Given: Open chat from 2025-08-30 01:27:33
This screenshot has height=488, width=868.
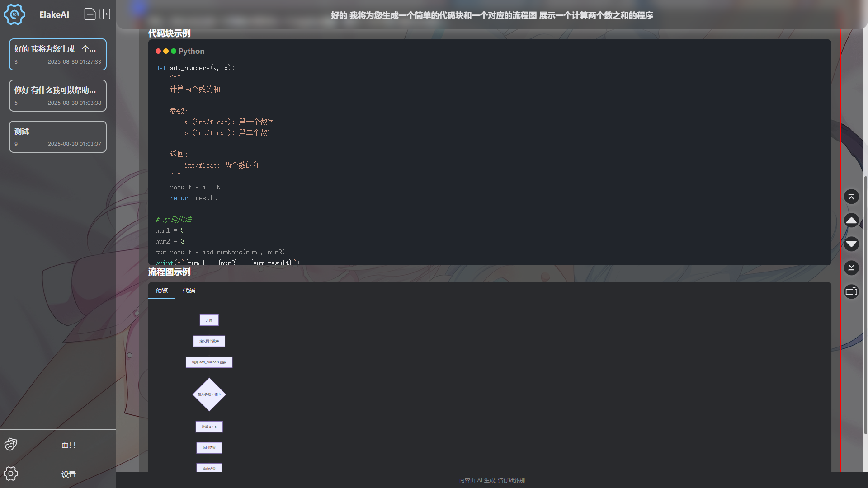Looking at the screenshot, I should pos(58,55).
